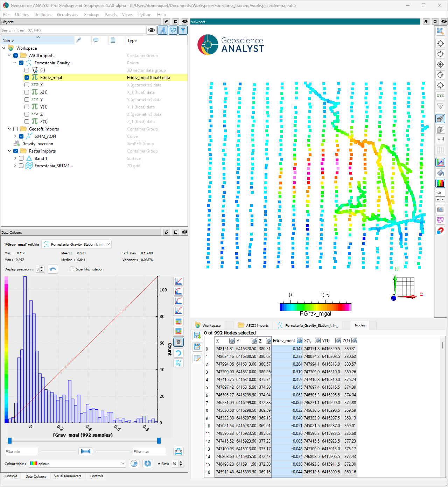
Task: Click the undo arrow next to display precision
Action: point(53,269)
